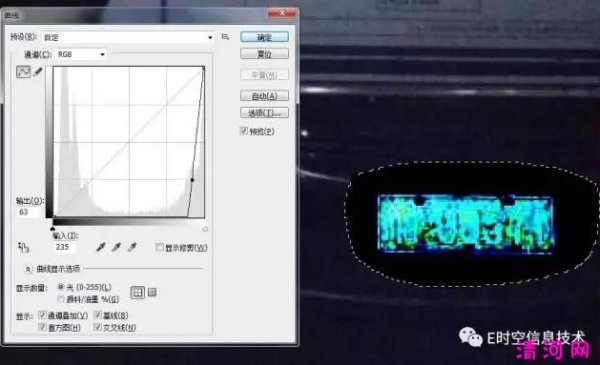Open the 通道 RGB channel dropdown
Viewport: 600px width, 365px height.
point(81,54)
